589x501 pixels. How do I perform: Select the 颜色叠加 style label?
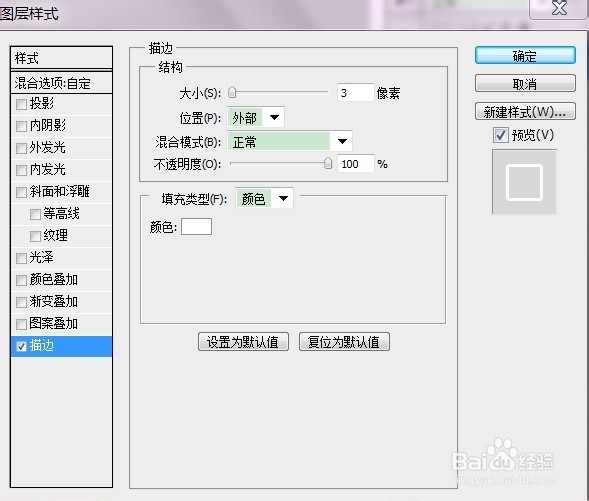54,279
